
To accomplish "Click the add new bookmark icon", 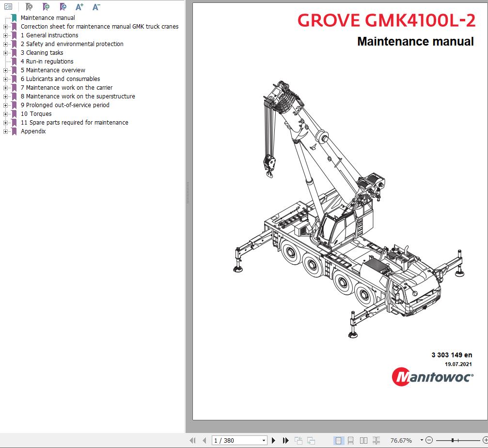I will [x=46, y=7].
